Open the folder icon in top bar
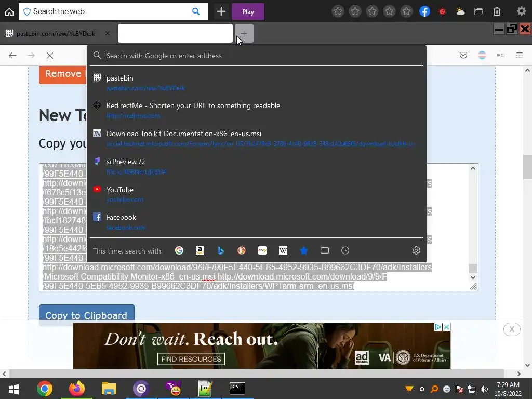The width and height of the screenshot is (532, 399). [x=478, y=12]
